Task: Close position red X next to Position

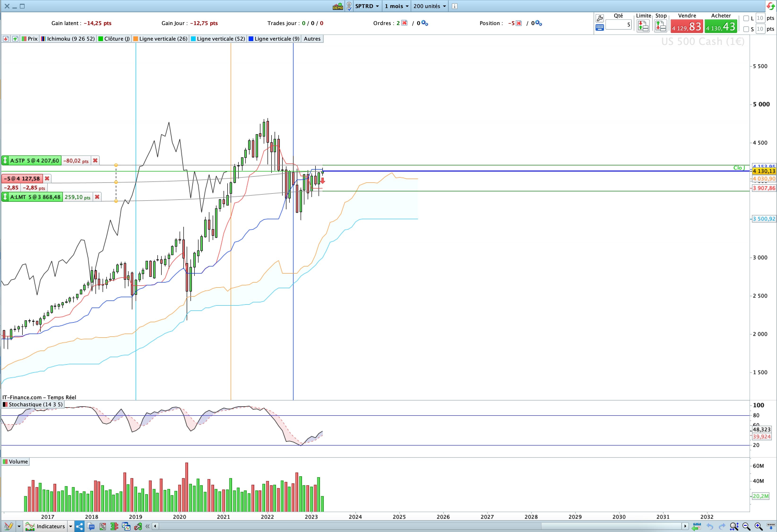Action: coord(518,23)
